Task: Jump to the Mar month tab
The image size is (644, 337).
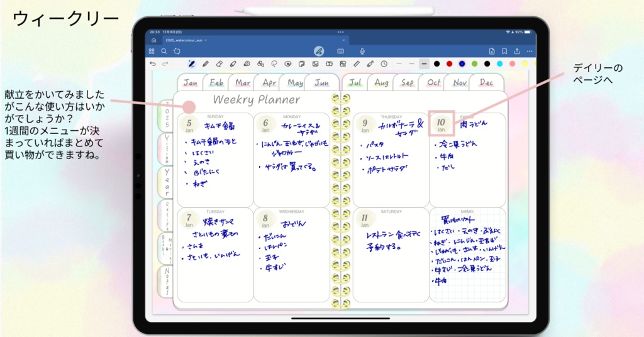Action: coord(243,82)
